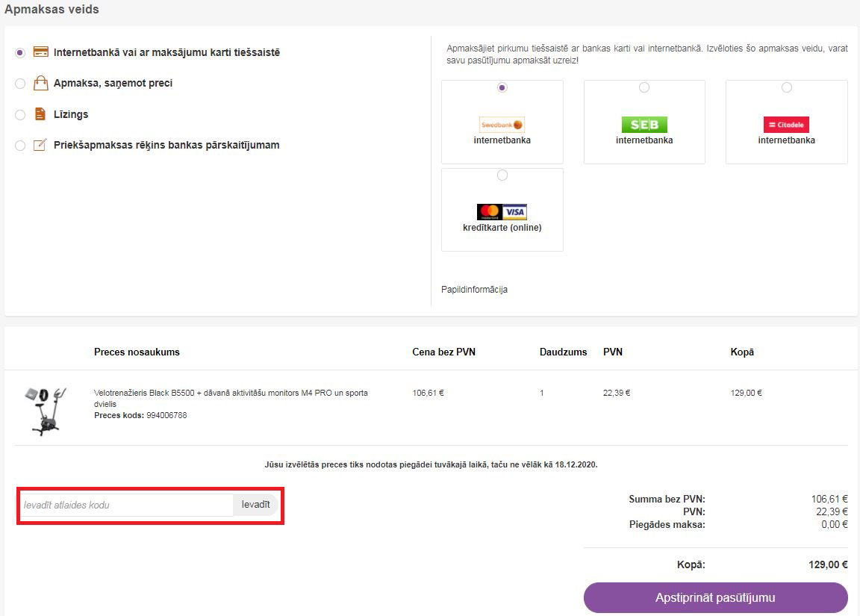Select the Citadele internetbanka radio button

pyautogui.click(x=787, y=87)
